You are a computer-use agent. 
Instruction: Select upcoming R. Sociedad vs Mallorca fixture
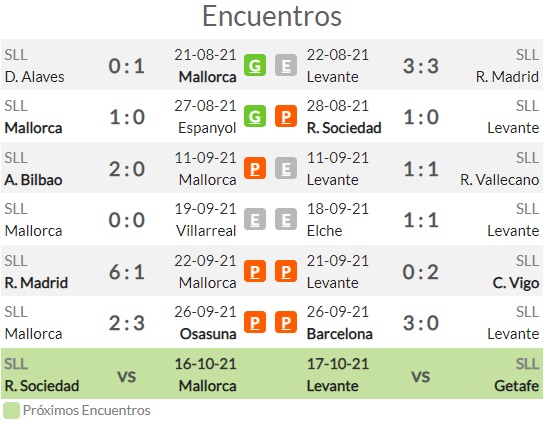click(120, 374)
